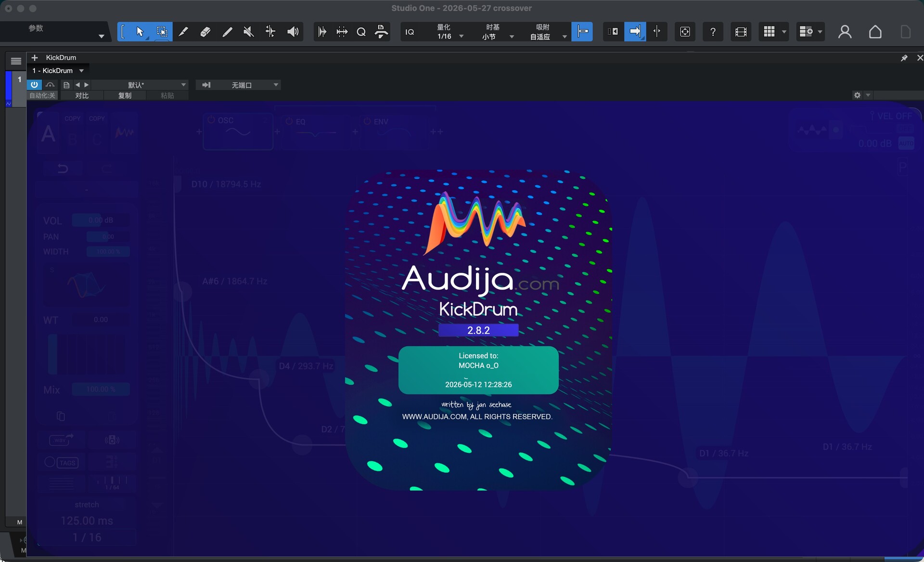This screenshot has height=562, width=924.
Task: Click the automation read curve icon
Action: pyautogui.click(x=50, y=85)
